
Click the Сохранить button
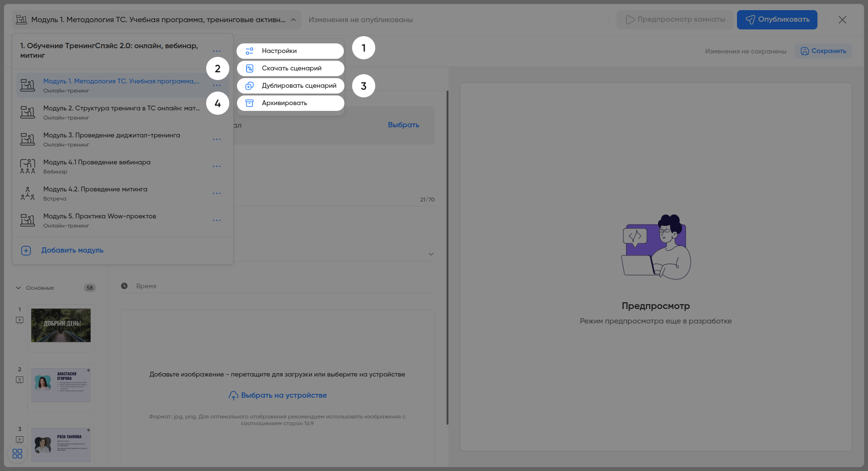coord(823,51)
